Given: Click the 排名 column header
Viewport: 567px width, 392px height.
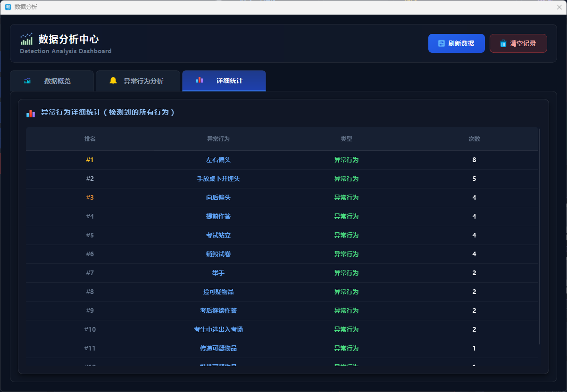Looking at the screenshot, I should coord(90,139).
